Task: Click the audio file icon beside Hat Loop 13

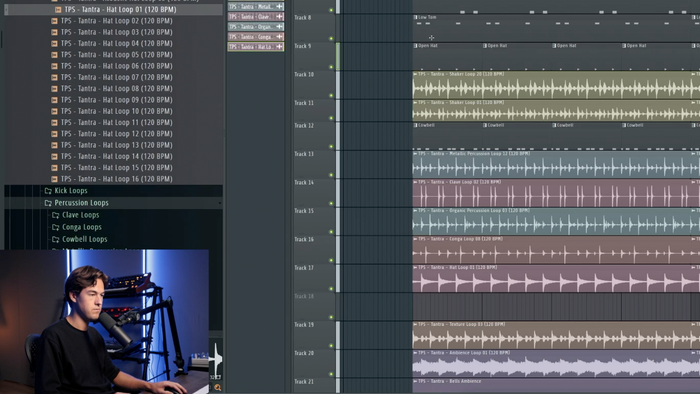Action: pos(54,145)
